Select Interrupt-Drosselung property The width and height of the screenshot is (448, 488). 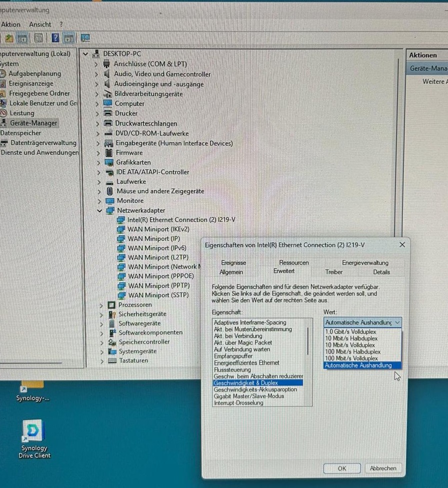click(x=258, y=403)
